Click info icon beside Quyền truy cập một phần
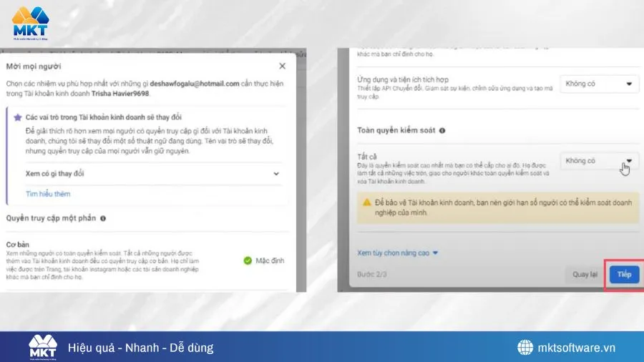The image size is (644, 362). tap(103, 218)
